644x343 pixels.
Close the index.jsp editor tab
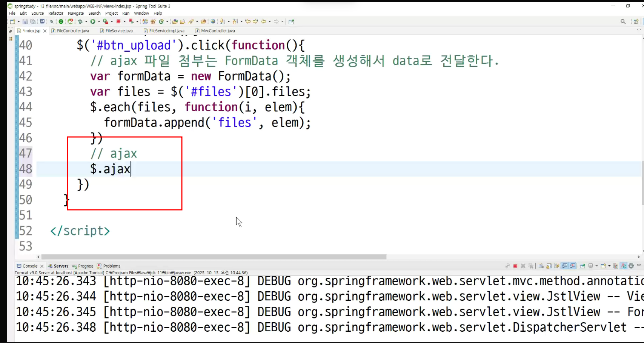click(x=45, y=31)
